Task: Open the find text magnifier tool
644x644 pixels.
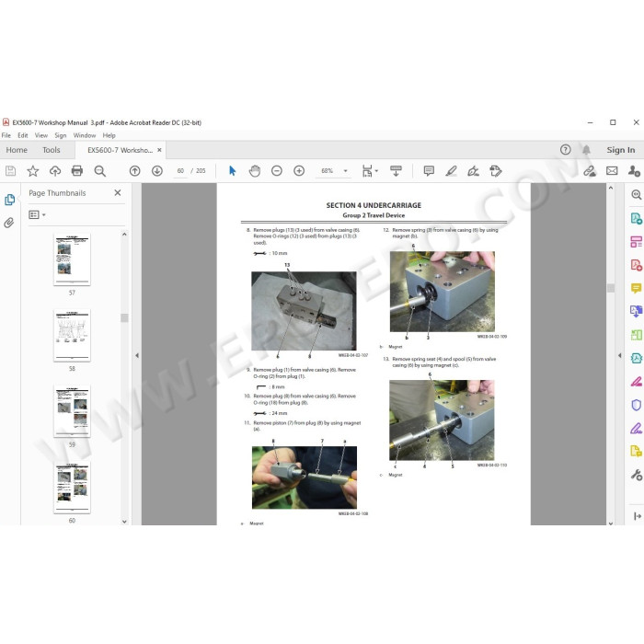Action: (99, 171)
